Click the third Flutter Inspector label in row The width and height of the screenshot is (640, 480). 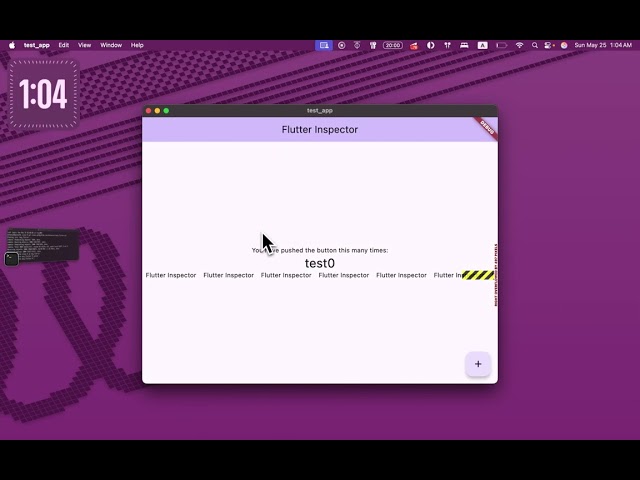[286, 276]
